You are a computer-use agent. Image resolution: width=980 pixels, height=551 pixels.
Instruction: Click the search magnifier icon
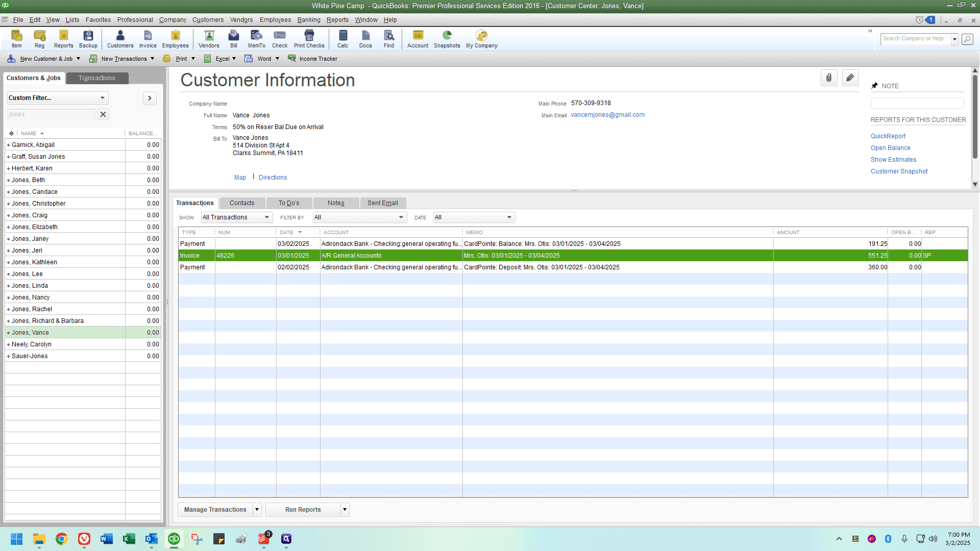(x=967, y=39)
